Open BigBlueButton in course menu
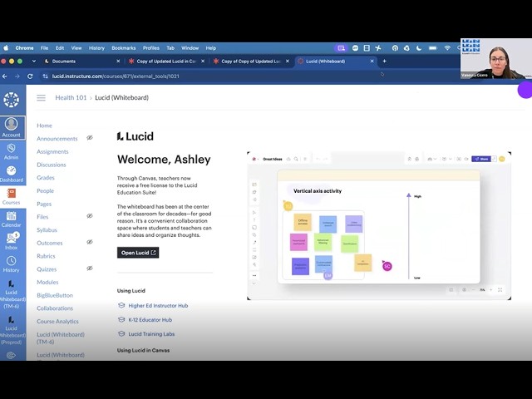Viewport: 532px width, 399px height. (55, 296)
